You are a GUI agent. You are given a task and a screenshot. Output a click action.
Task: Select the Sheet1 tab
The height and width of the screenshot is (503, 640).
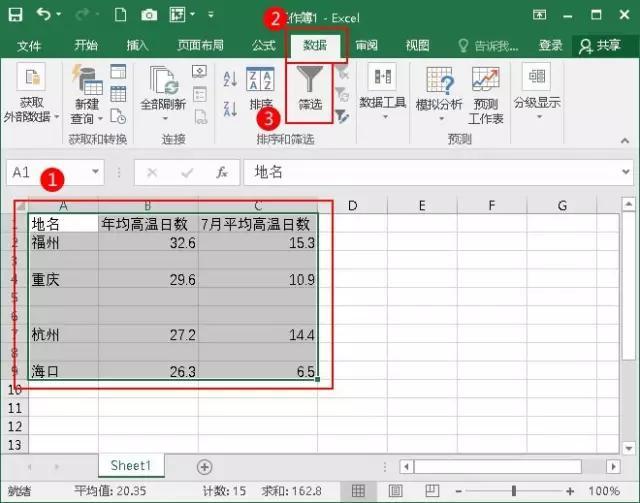click(x=131, y=465)
